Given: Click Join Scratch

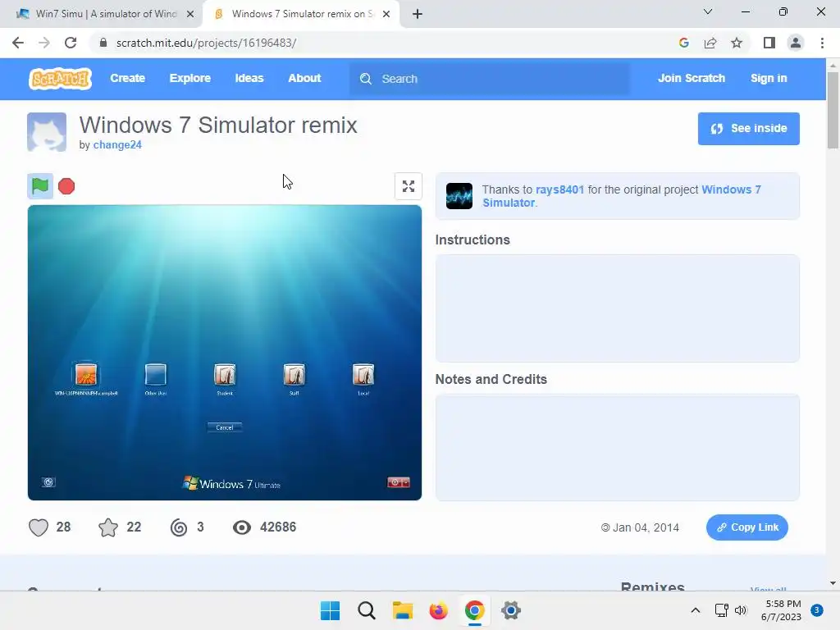Looking at the screenshot, I should pos(691,78).
